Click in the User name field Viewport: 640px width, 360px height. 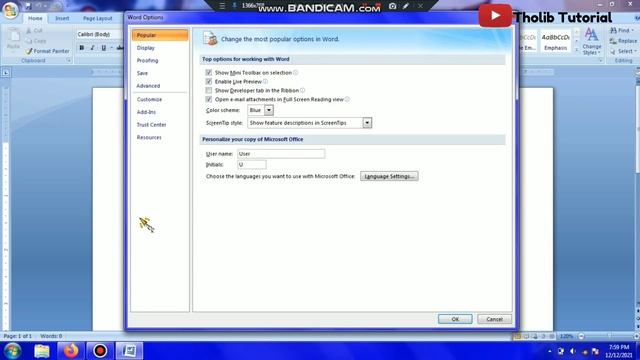281,154
